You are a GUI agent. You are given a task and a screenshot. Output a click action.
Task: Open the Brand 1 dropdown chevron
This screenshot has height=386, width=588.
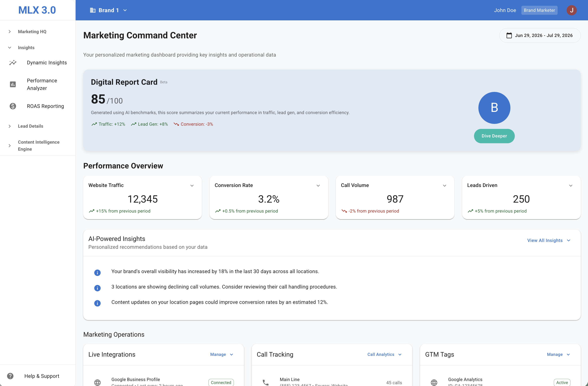coord(125,10)
